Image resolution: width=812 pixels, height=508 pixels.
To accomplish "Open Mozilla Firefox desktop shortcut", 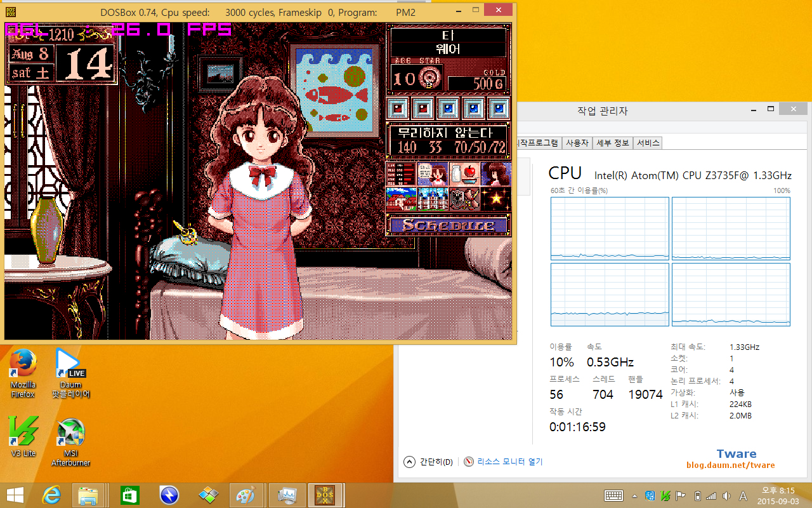I will click(x=23, y=374).
